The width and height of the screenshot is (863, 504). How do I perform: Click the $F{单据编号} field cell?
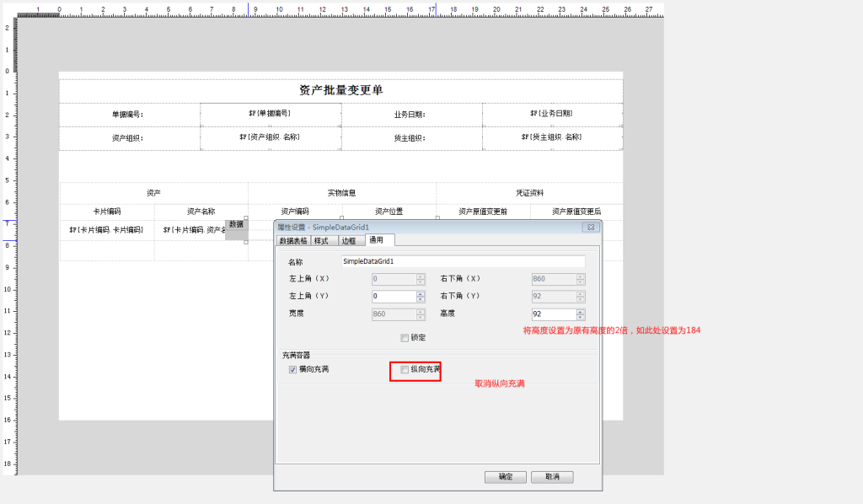point(270,115)
